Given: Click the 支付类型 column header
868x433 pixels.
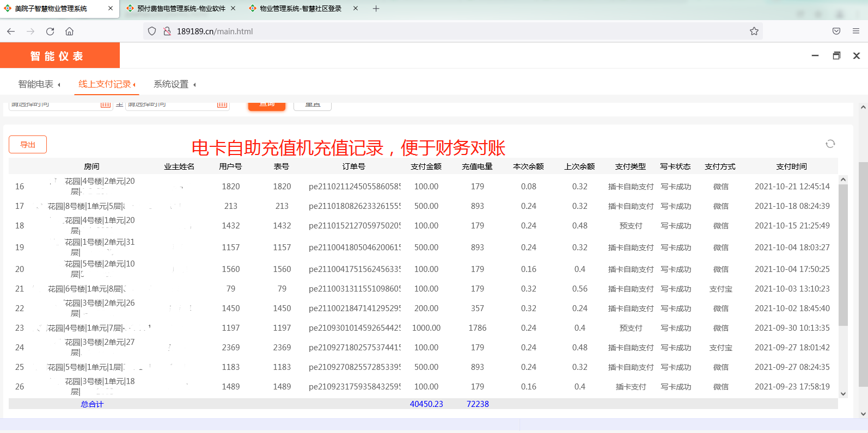Looking at the screenshot, I should coord(631,166).
